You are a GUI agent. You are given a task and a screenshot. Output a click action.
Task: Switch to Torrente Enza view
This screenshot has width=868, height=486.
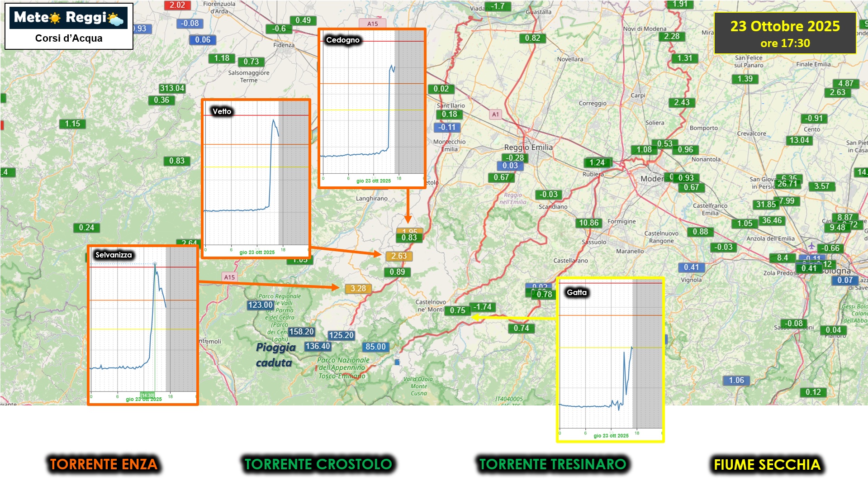pos(104,464)
